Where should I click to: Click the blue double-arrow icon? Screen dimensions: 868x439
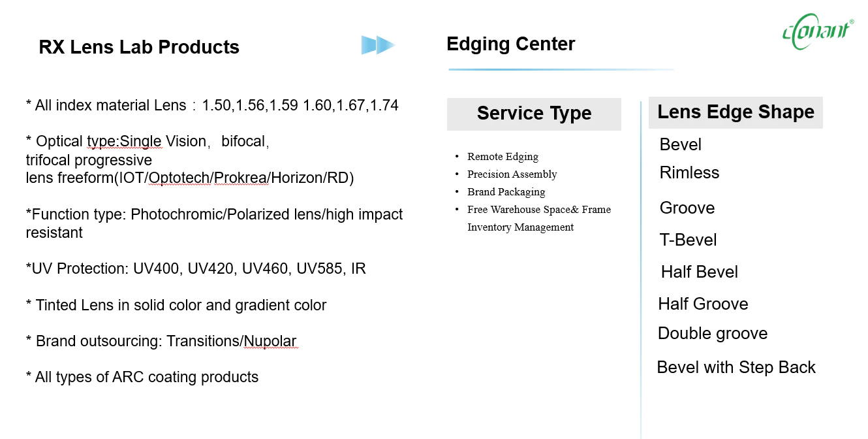(379, 45)
